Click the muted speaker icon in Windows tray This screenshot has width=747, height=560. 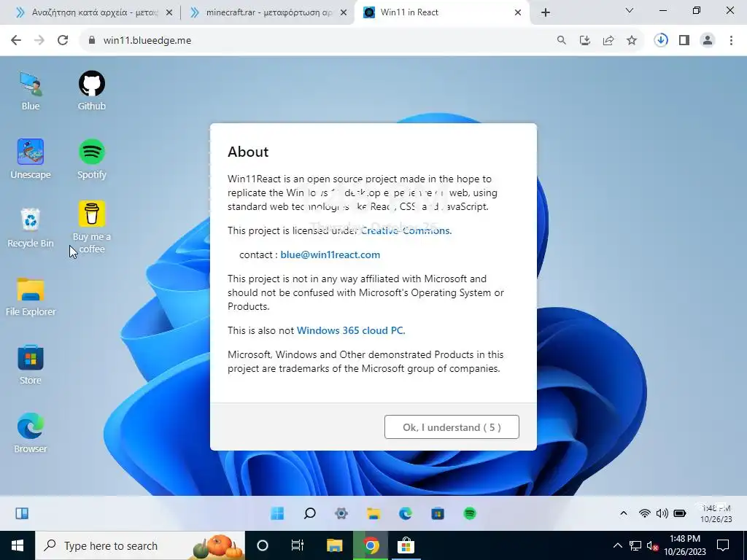tap(652, 545)
